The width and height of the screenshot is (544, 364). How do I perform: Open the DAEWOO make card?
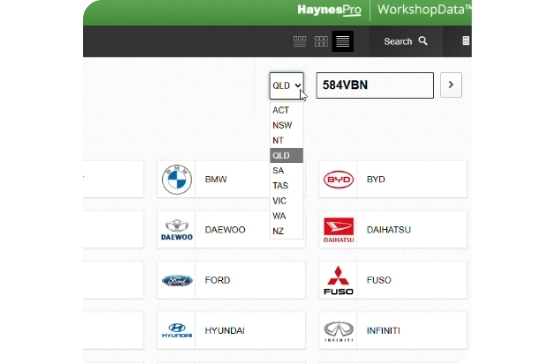231,229
